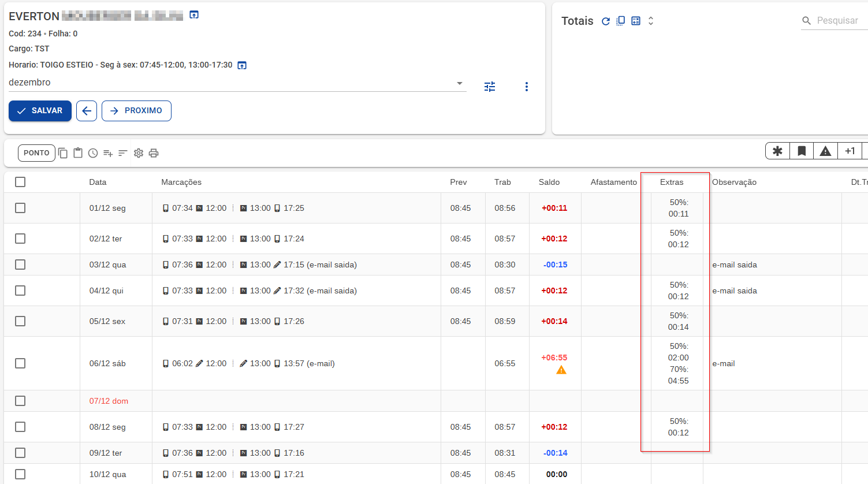Screen dimensions: 868x484
Task: Click the -00:15 saldo on 03/12
Action: 555,265
